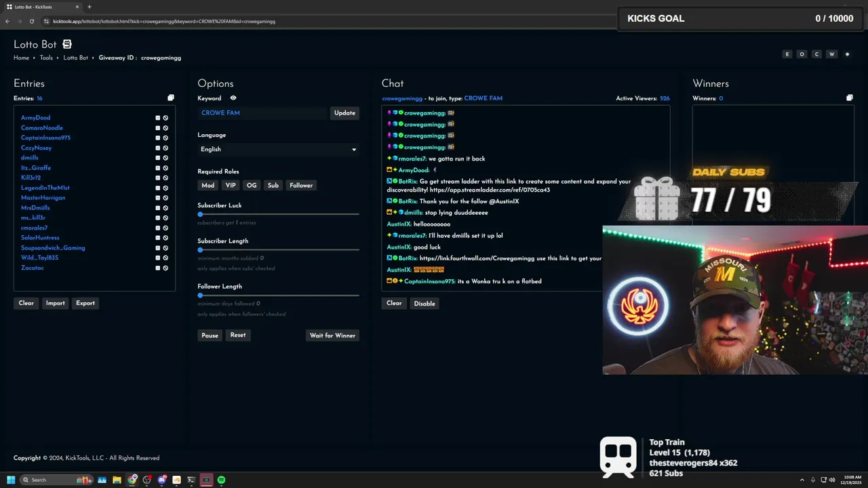Copy the winners list with copy icon
The height and width of the screenshot is (488, 868).
[x=850, y=98]
